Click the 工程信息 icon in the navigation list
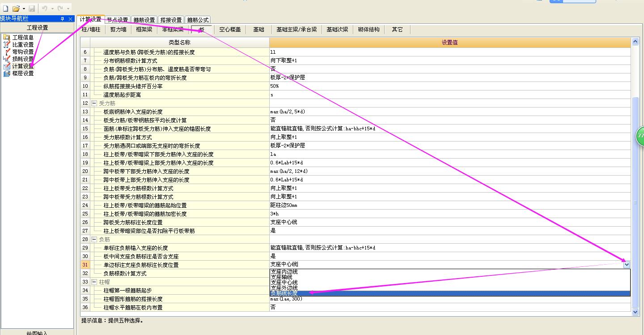The height and width of the screenshot is (335, 644). click(6, 37)
